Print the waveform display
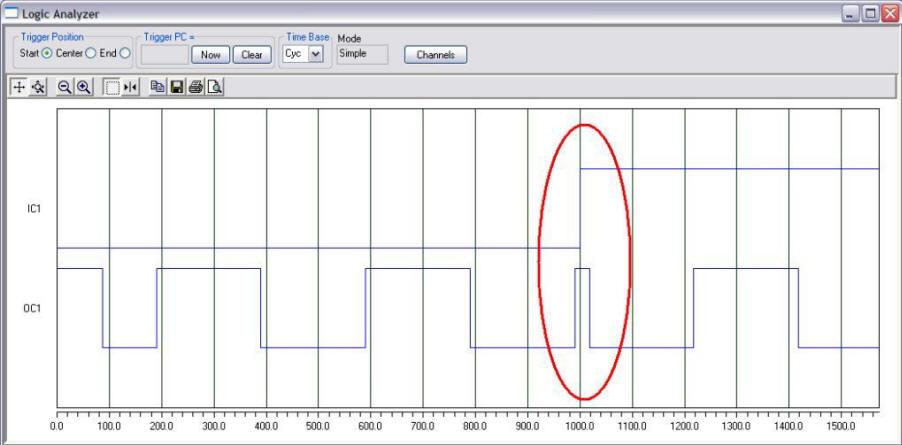902x445 pixels. [x=195, y=87]
